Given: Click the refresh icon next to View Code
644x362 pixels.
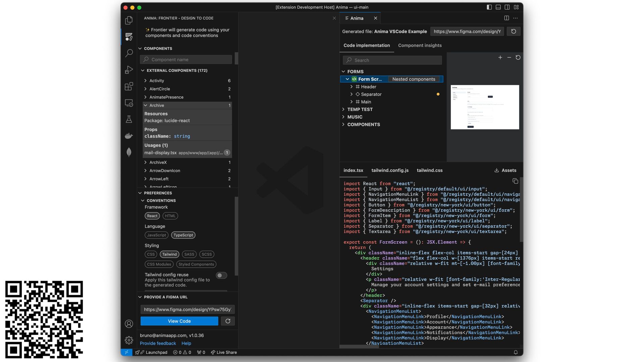Looking at the screenshot, I should point(228,321).
